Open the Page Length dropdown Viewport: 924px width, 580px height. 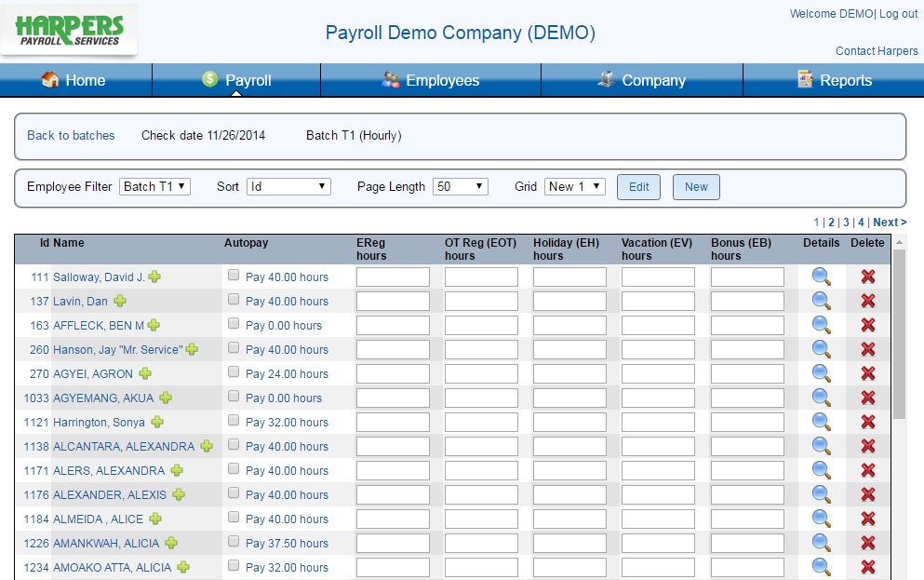point(460,186)
